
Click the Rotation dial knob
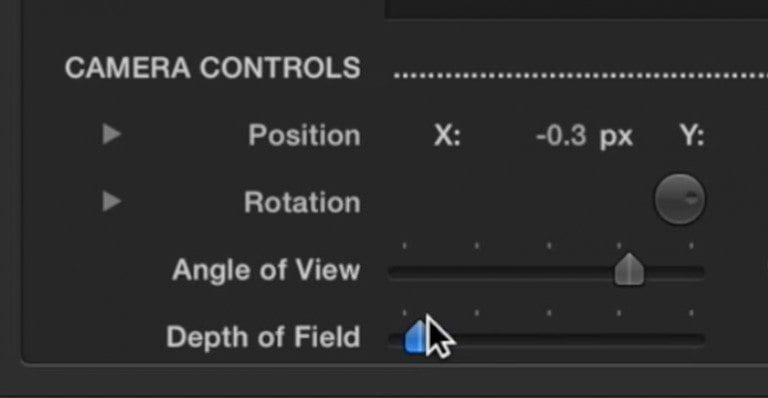680,199
